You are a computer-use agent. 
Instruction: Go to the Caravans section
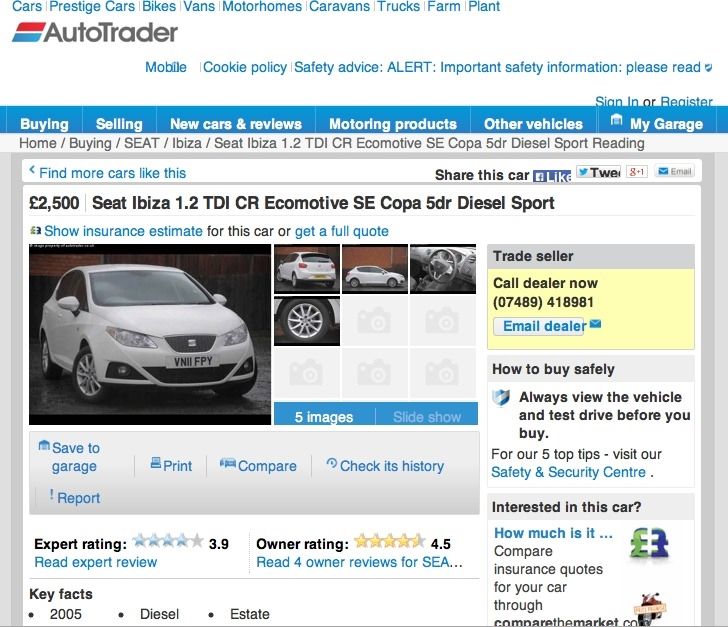339,7
